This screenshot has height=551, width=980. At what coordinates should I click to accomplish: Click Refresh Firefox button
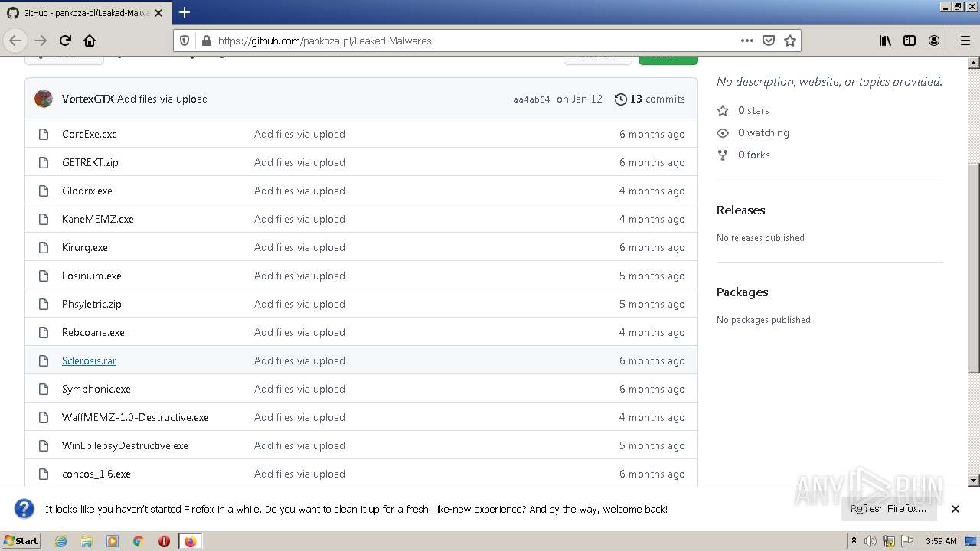[x=888, y=509]
